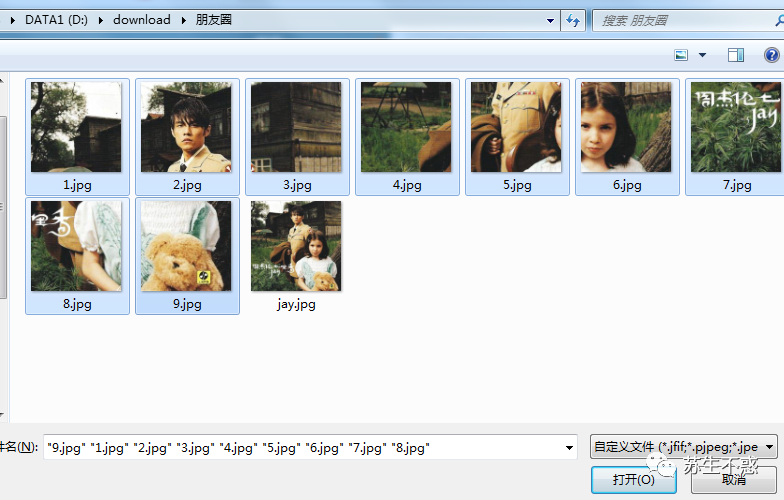The width and height of the screenshot is (784, 500).
Task: Expand the view options dropdown arrow
Action: tap(702, 55)
